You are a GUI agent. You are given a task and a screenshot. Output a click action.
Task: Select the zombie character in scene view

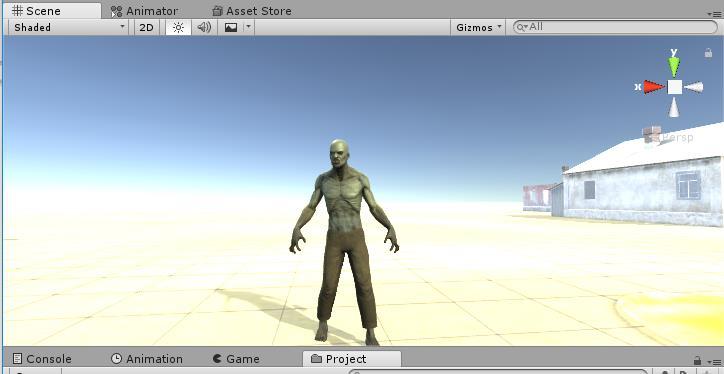[344, 240]
